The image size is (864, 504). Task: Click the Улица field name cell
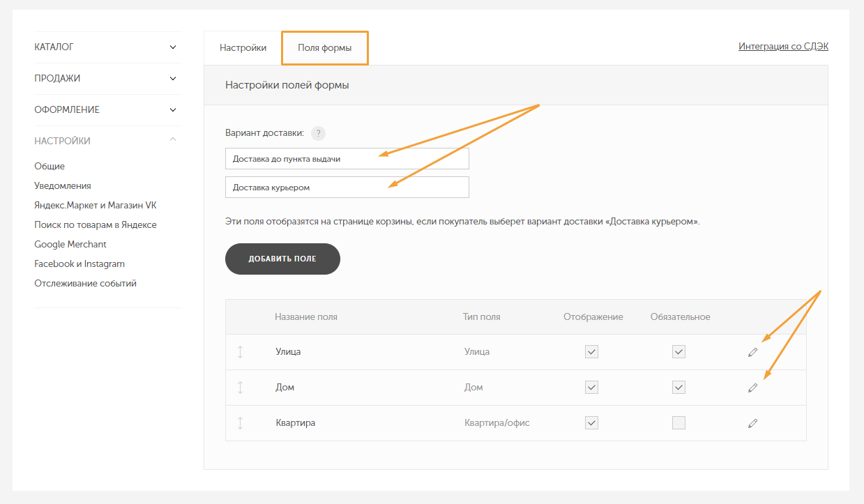point(288,352)
